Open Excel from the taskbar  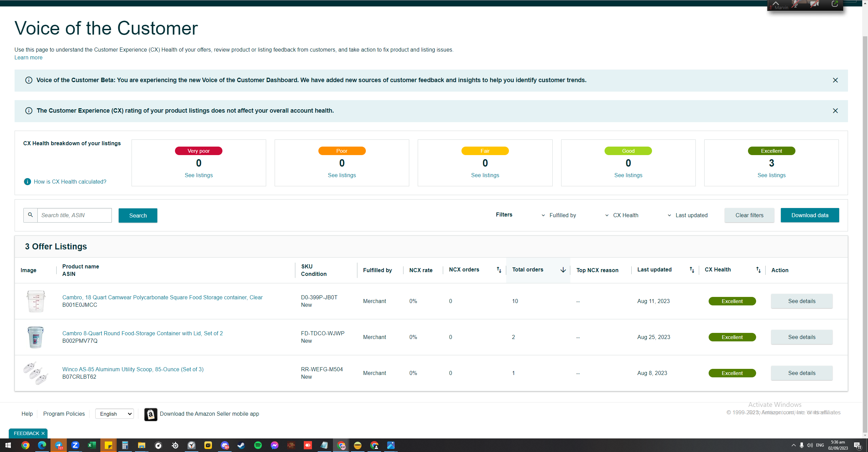click(92, 445)
